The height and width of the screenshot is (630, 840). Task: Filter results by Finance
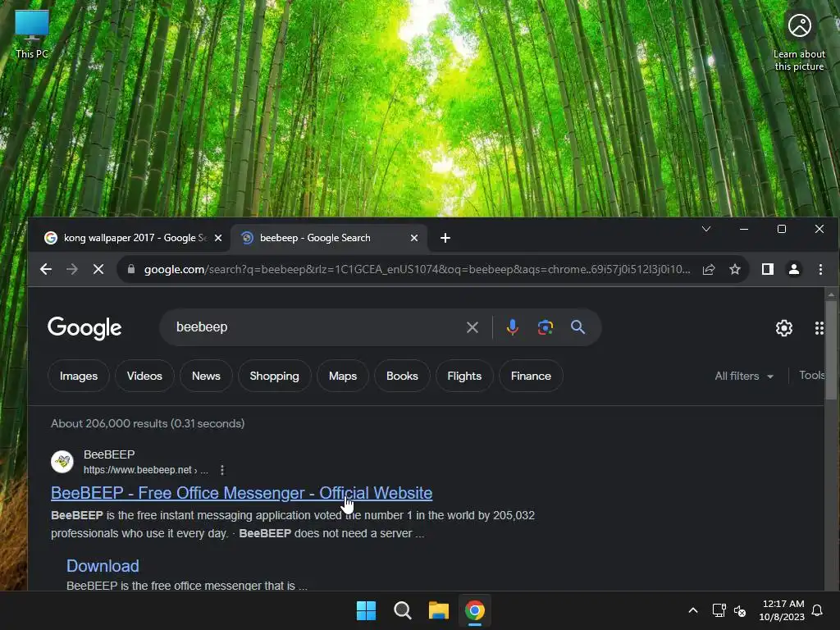531,376
